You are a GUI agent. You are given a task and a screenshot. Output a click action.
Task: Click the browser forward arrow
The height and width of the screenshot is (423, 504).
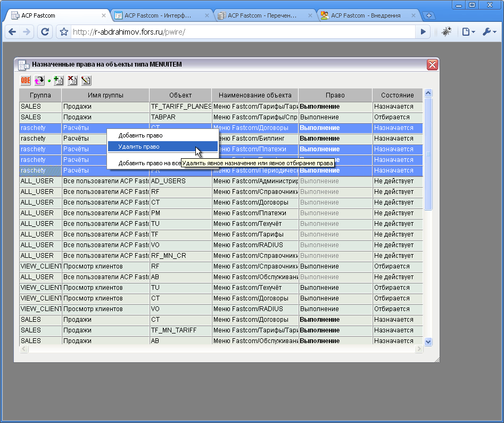pyautogui.click(x=27, y=31)
